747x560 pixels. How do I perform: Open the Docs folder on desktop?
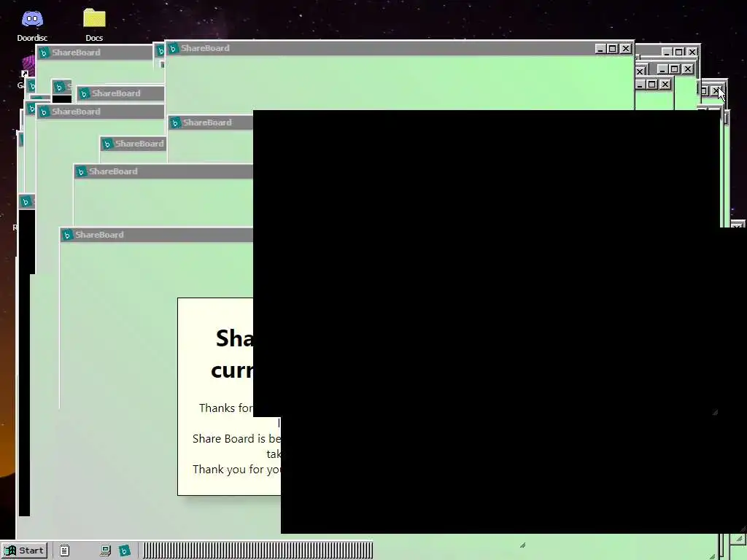point(94,25)
